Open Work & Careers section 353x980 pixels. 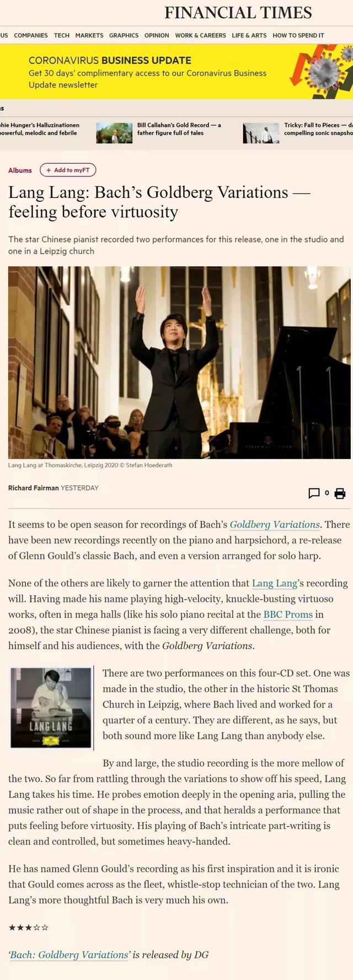(x=200, y=35)
